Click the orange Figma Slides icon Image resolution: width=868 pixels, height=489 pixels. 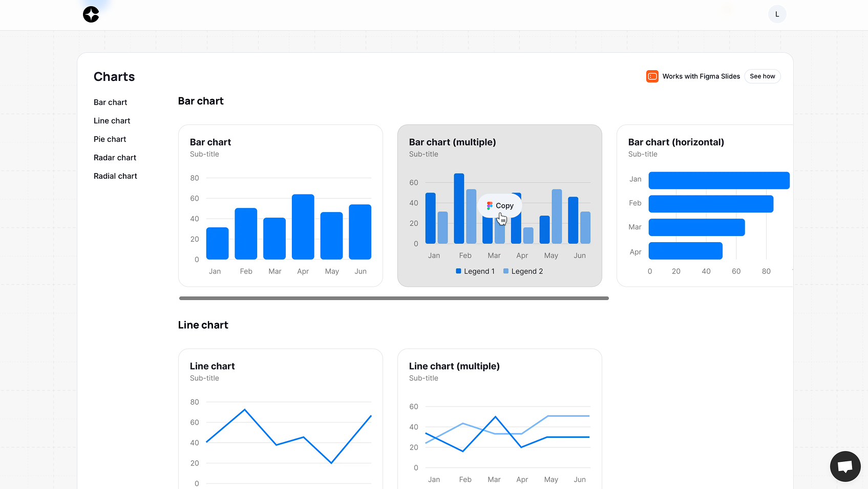[652, 76]
